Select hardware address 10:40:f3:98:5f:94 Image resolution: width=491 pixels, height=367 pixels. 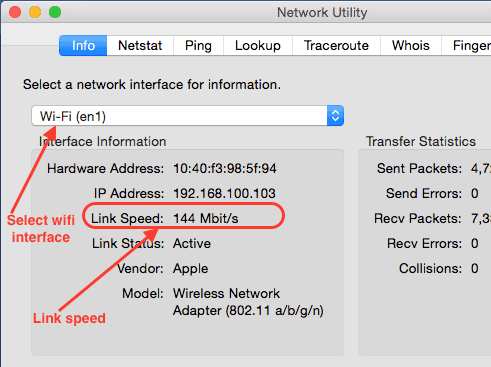(225, 168)
